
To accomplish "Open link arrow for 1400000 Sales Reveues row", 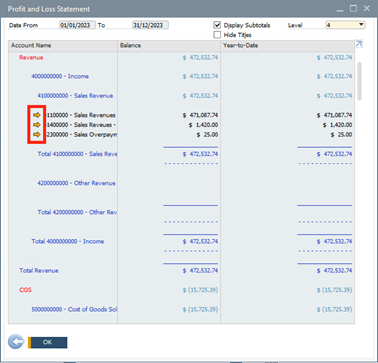I will (37, 125).
